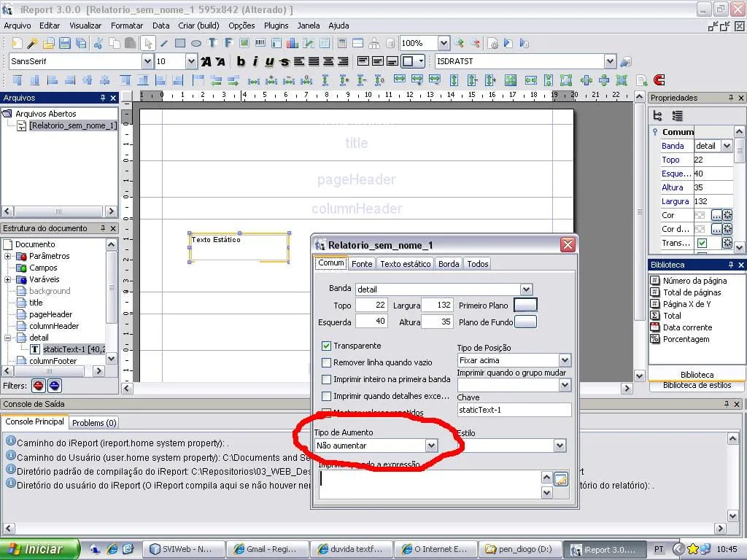Expand the Parâmetros tree node
The image size is (747, 560).
tap(7, 257)
